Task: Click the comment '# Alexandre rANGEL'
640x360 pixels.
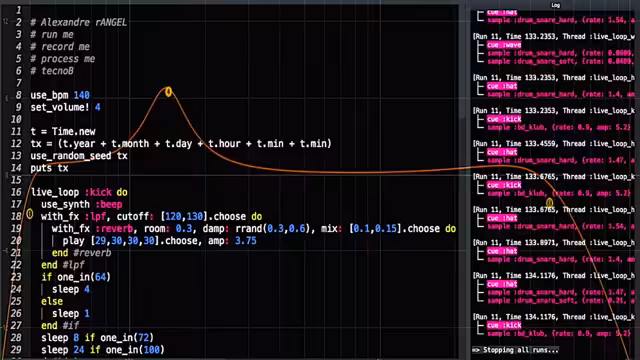Action: 78,22
